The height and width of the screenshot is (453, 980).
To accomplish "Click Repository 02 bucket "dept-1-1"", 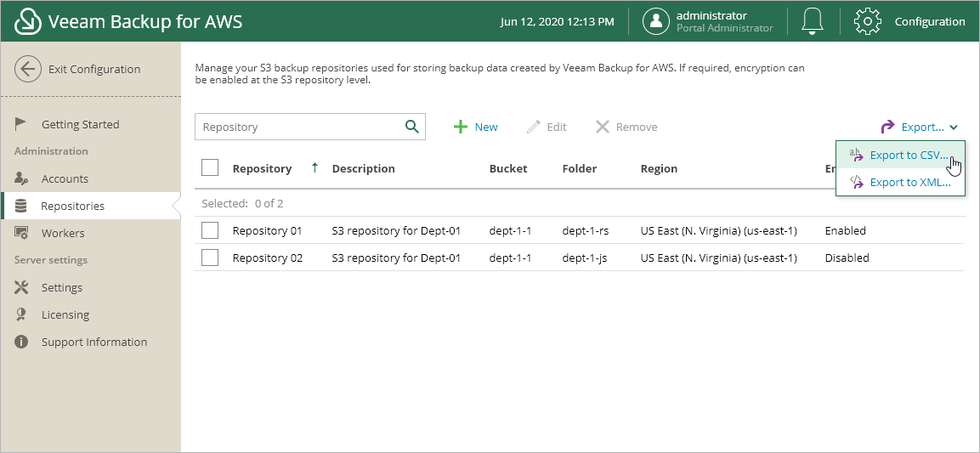I will [x=511, y=258].
